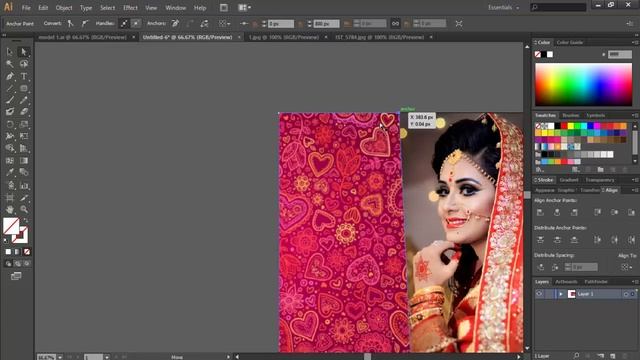Set color mode to None in toolbox
Image resolution: width=640 pixels, height=360 pixels.
(x=27, y=252)
